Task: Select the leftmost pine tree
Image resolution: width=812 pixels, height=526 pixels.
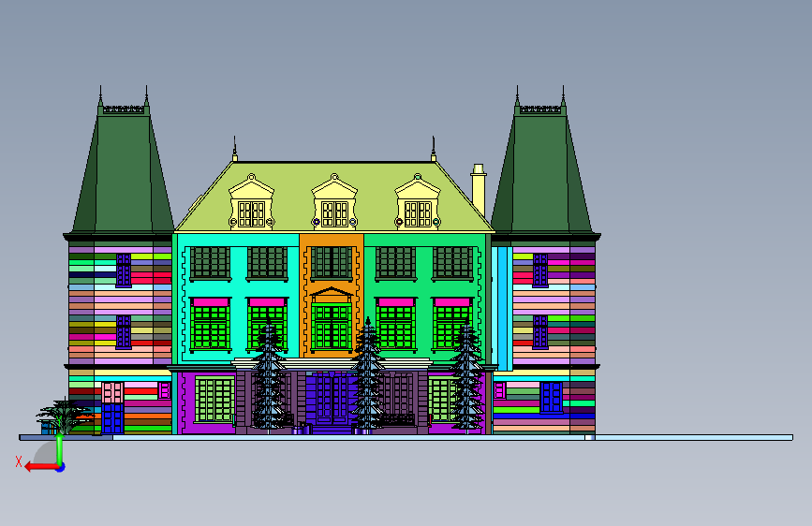Action: click(x=268, y=377)
